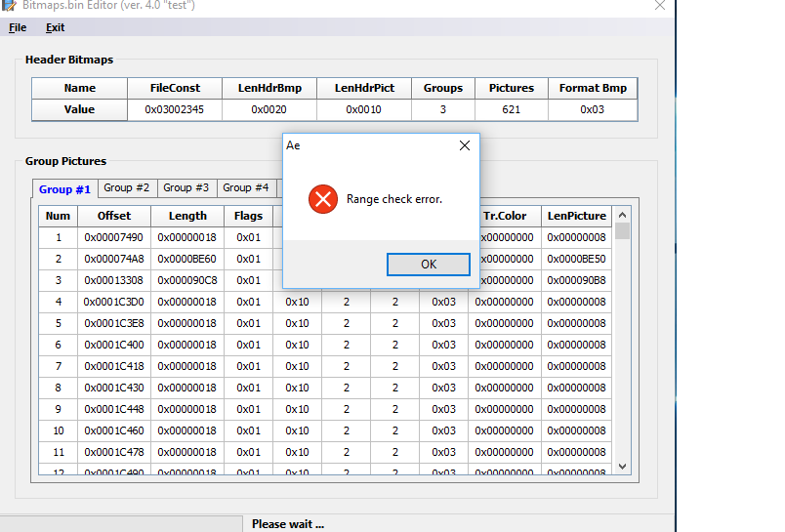Viewport: 785px width, 532px height.
Task: Click the Pictures value 621
Action: [x=511, y=109]
